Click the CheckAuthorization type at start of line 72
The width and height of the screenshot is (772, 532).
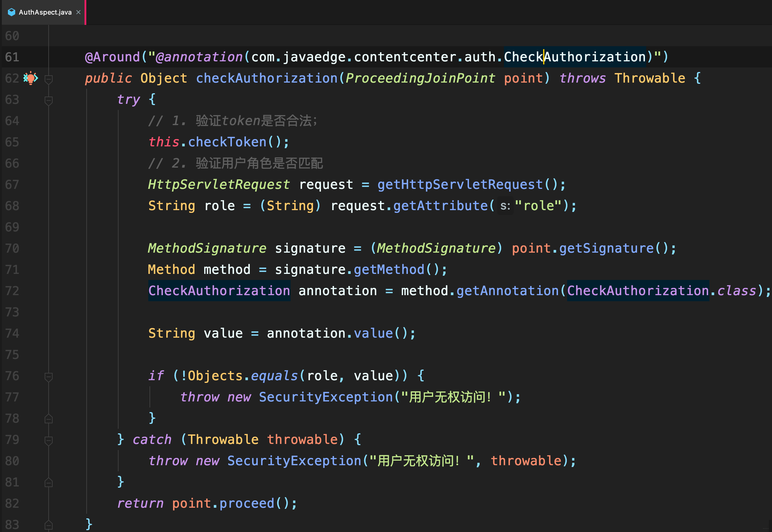pos(219,291)
